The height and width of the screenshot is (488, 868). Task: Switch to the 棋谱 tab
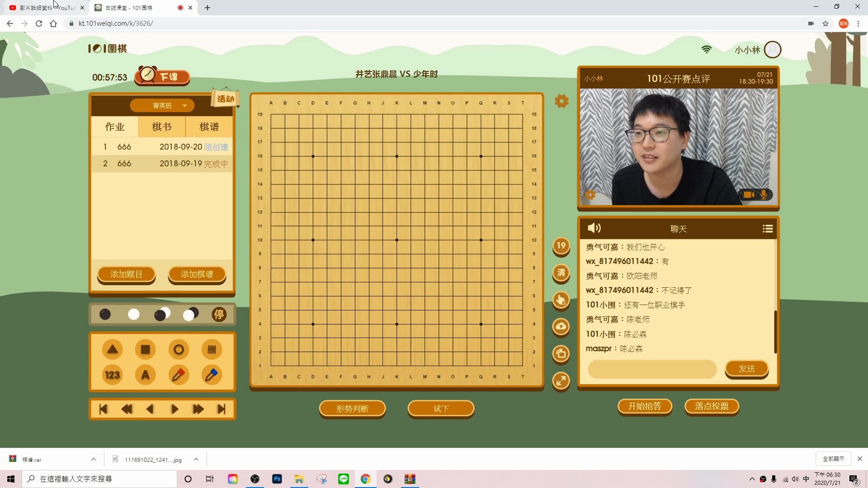[x=209, y=127]
